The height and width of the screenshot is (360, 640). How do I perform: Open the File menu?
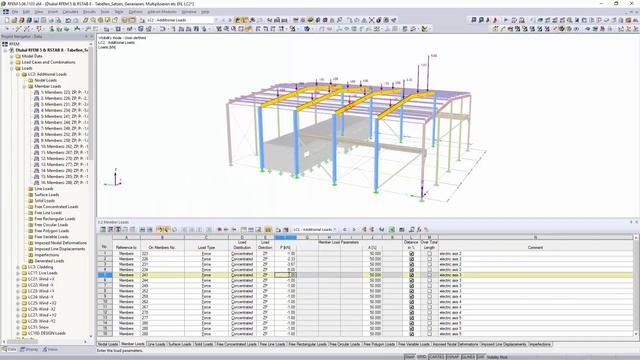pyautogui.click(x=15, y=12)
